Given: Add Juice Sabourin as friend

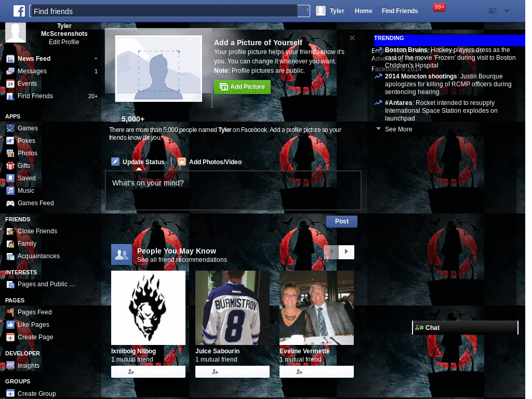Looking at the screenshot, I should coord(232,371).
